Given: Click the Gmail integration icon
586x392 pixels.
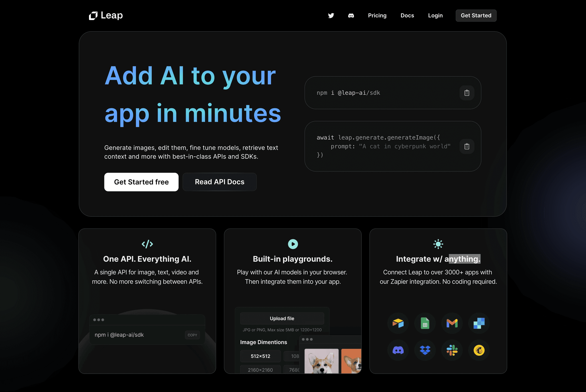Looking at the screenshot, I should pos(452,323).
